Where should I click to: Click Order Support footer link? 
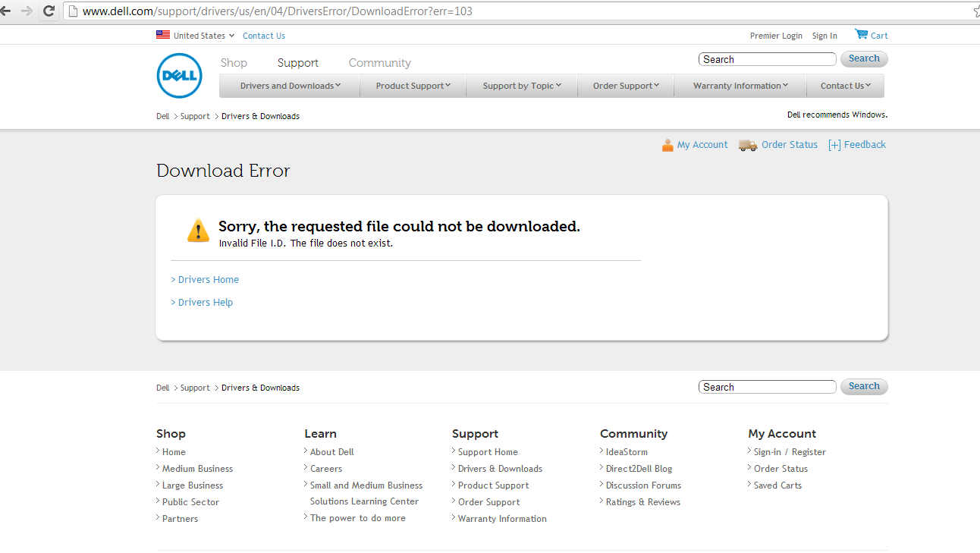click(x=488, y=502)
